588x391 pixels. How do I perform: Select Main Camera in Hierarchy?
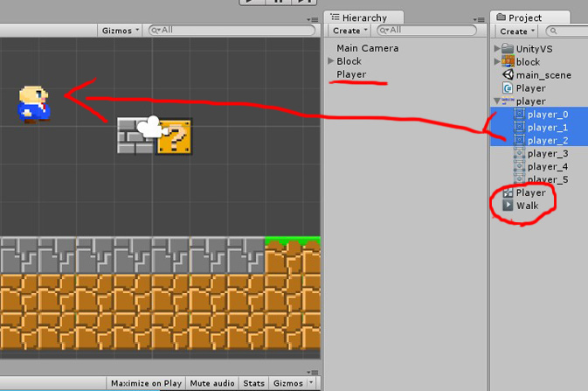tap(368, 48)
